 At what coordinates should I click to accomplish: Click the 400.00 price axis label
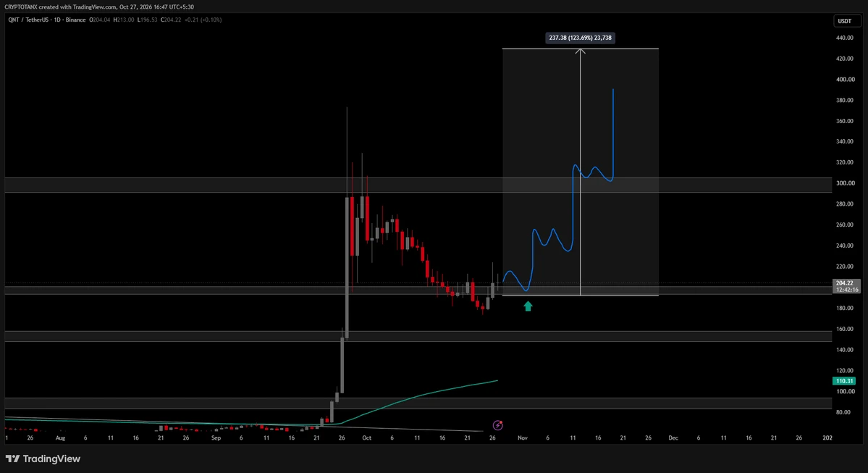[845, 79]
